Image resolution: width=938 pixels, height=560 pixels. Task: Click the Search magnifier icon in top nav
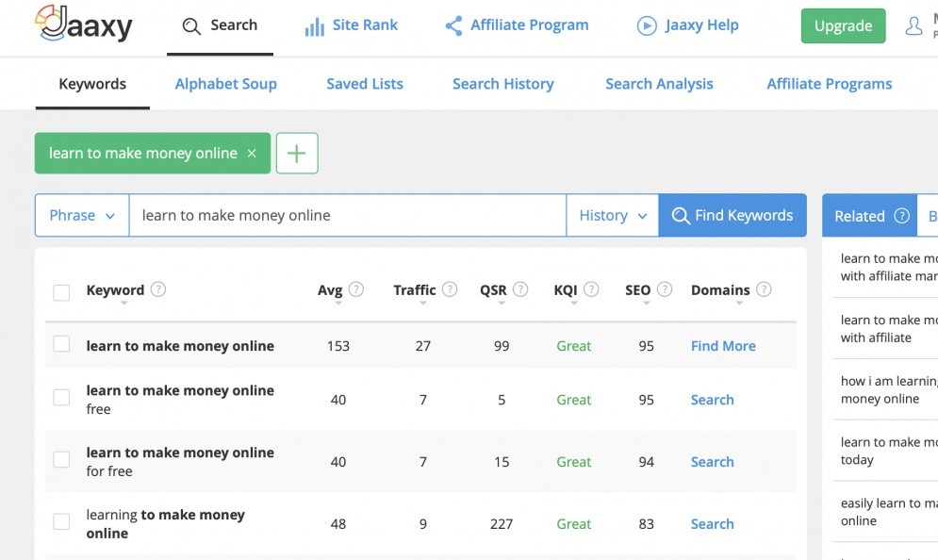point(191,26)
